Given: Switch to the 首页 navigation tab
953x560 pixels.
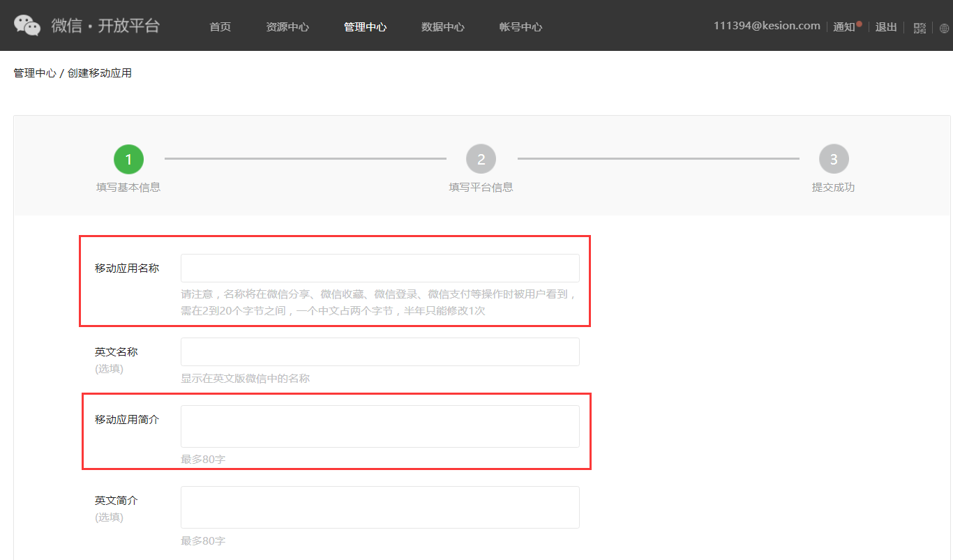Looking at the screenshot, I should (219, 27).
